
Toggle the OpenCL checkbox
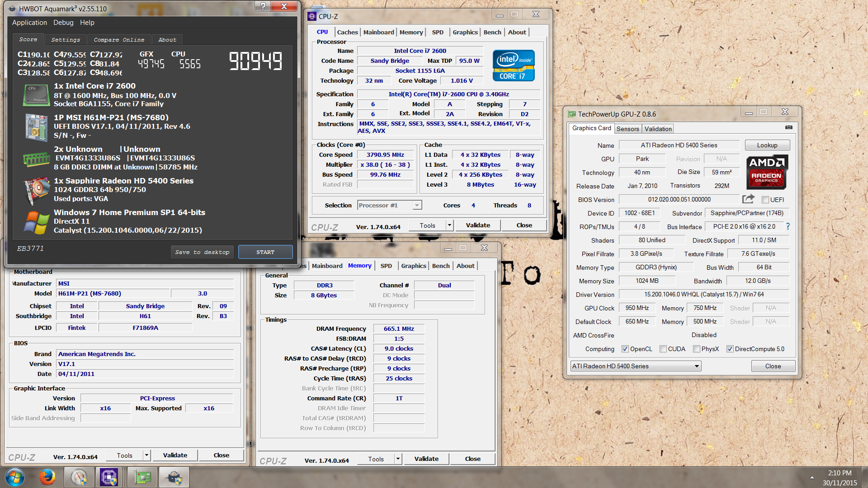coord(625,349)
